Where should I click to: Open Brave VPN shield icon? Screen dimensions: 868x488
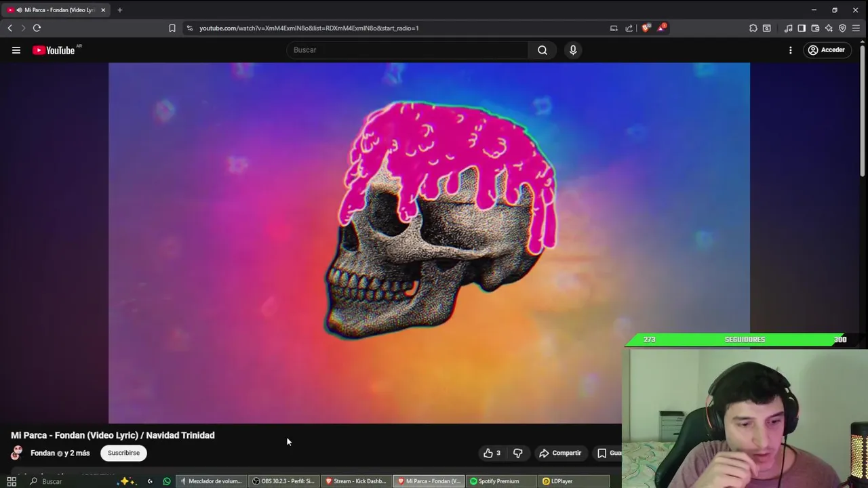pyautogui.click(x=842, y=28)
